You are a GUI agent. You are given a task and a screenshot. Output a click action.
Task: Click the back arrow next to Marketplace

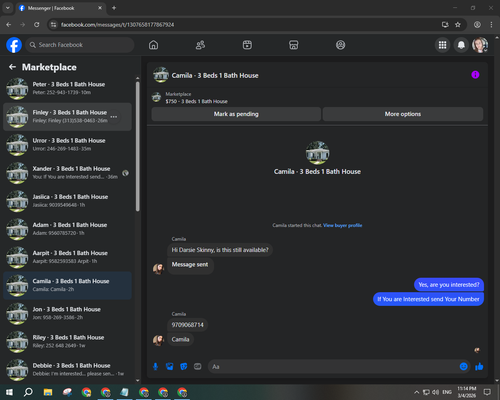coord(13,67)
